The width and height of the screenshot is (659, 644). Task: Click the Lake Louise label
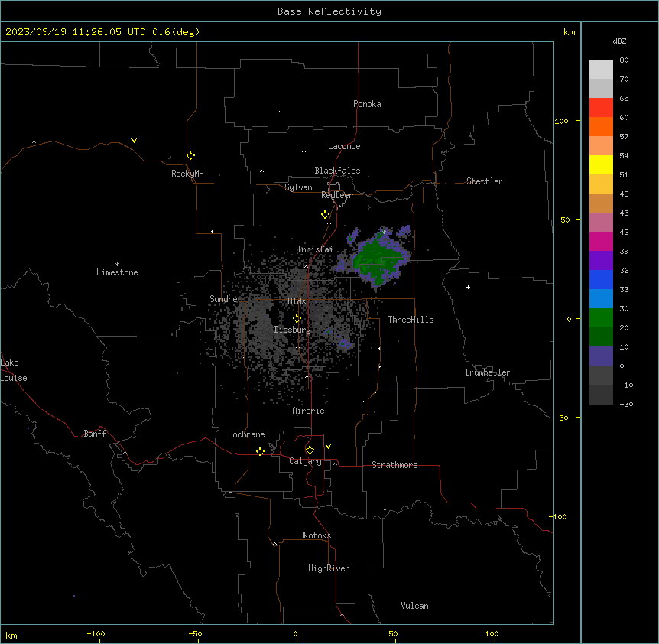(x=14, y=370)
